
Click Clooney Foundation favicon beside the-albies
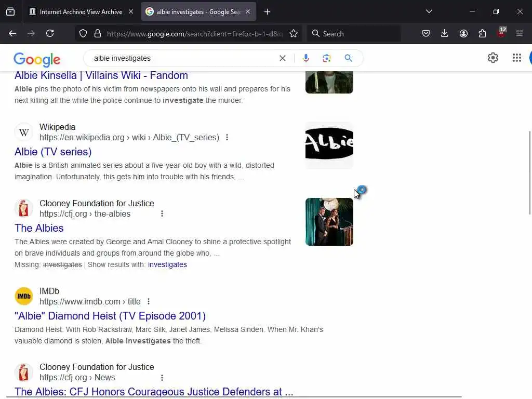click(24, 209)
